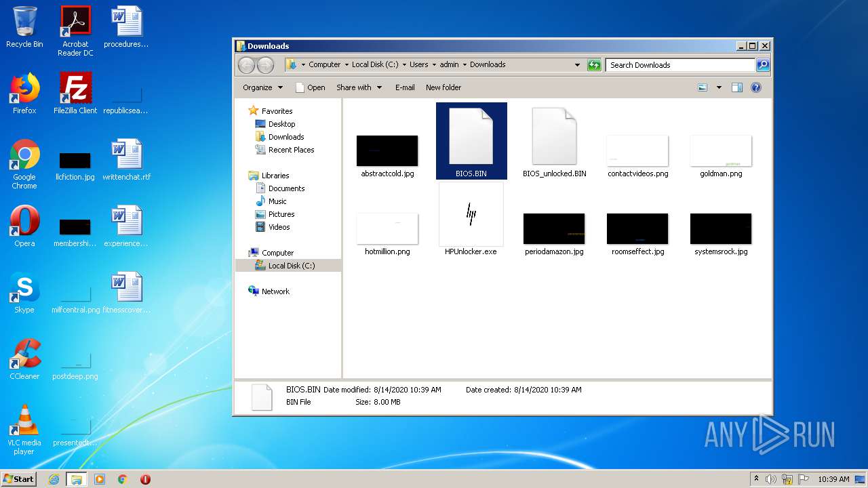This screenshot has height=488, width=868.
Task: Open Documents library in sidebar
Action: pyautogui.click(x=286, y=188)
